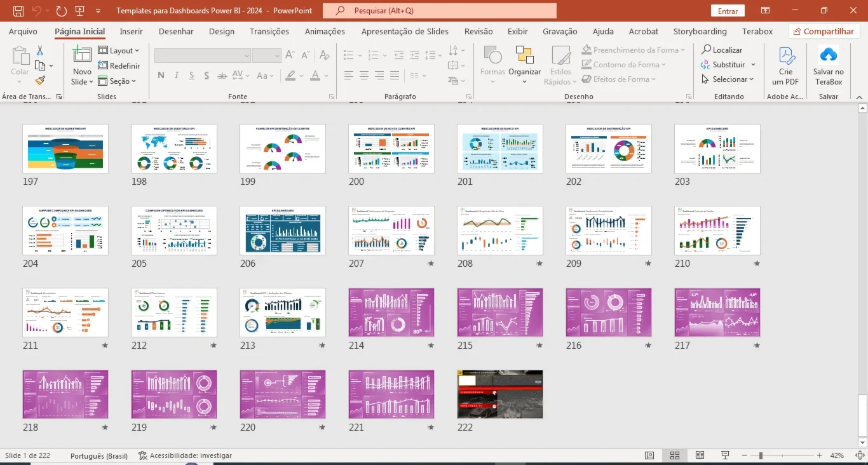Open the Seção dropdown
This screenshot has height=465, width=868.
[x=118, y=81]
